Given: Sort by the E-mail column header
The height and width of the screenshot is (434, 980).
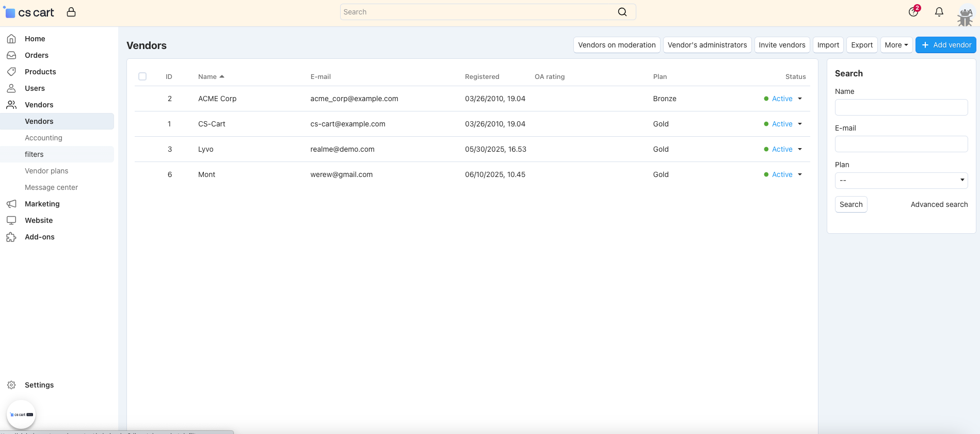Looking at the screenshot, I should click(320, 76).
